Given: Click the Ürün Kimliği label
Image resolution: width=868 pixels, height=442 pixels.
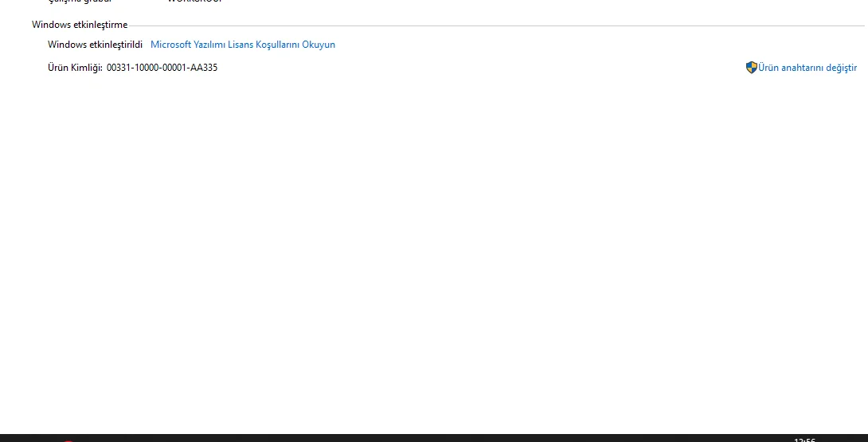Looking at the screenshot, I should (x=75, y=68).
